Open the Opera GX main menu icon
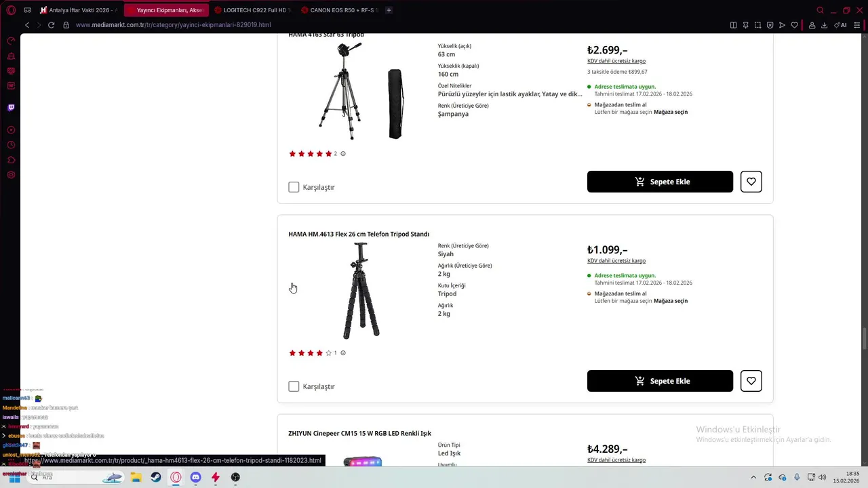Screen dimensions: 868x488 coord(11,10)
